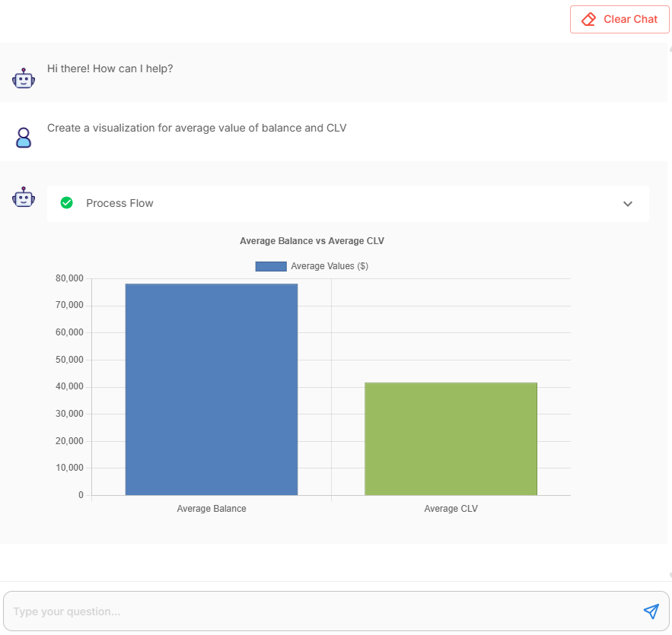Click the chart title Average Balance vs Average CLV
Screen dimensions: 672x635
coord(311,240)
